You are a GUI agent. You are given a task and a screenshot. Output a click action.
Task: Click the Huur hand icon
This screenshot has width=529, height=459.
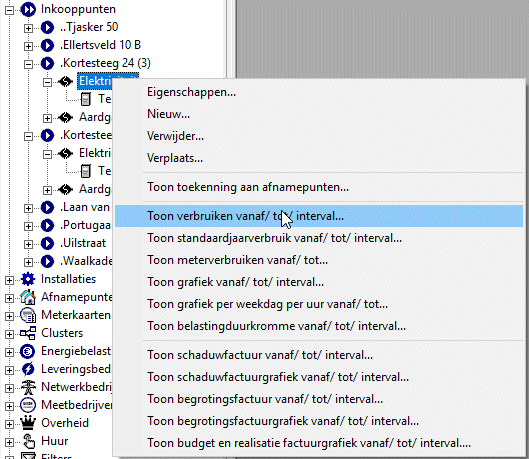click(29, 441)
